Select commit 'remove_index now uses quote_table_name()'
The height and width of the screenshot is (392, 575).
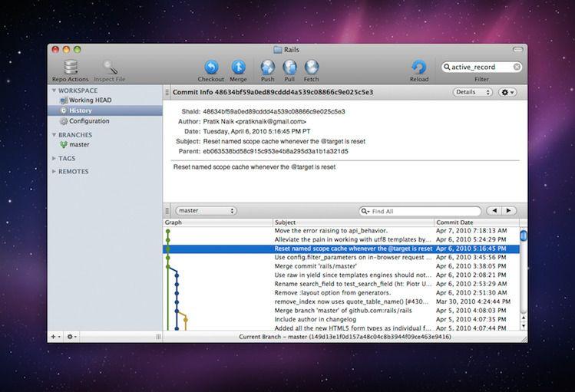[341, 301]
